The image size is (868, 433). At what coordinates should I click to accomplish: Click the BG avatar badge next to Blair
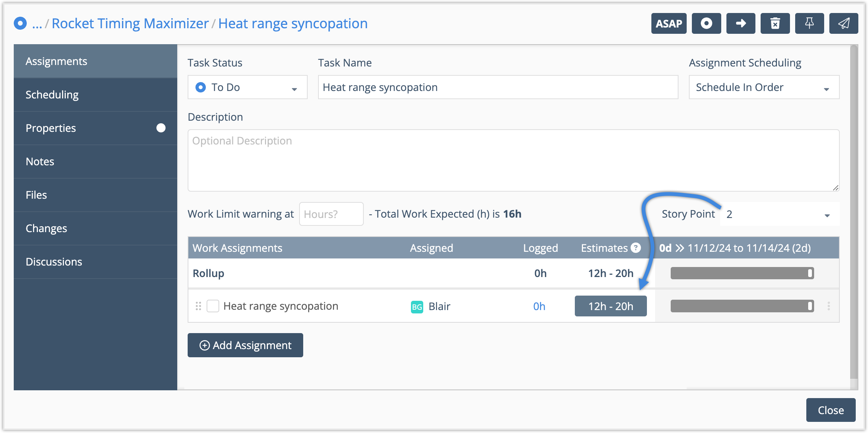click(417, 307)
